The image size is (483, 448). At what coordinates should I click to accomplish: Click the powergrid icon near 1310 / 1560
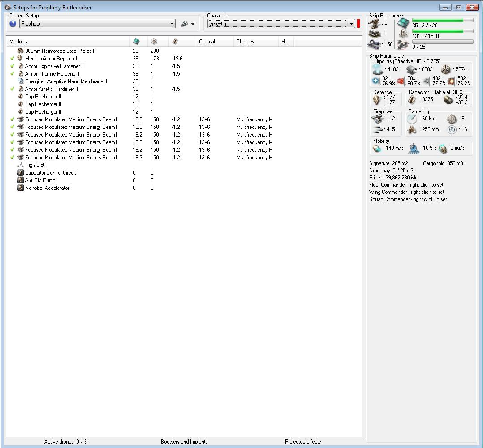[403, 34]
